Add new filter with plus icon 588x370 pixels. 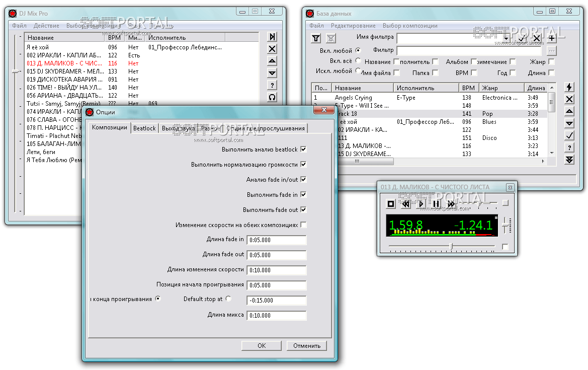[552, 38]
